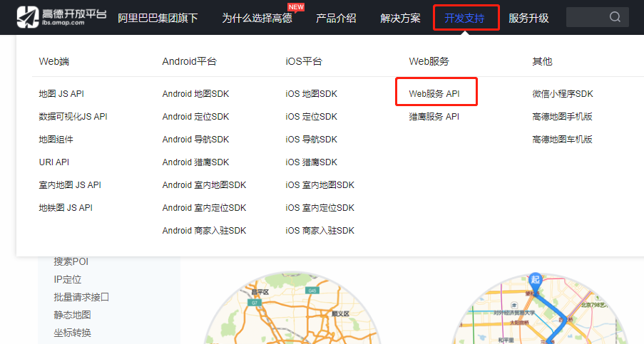Image resolution: width=644 pixels, height=344 pixels.
Task: Open Android 商家入驻SDK link
Action: [204, 231]
